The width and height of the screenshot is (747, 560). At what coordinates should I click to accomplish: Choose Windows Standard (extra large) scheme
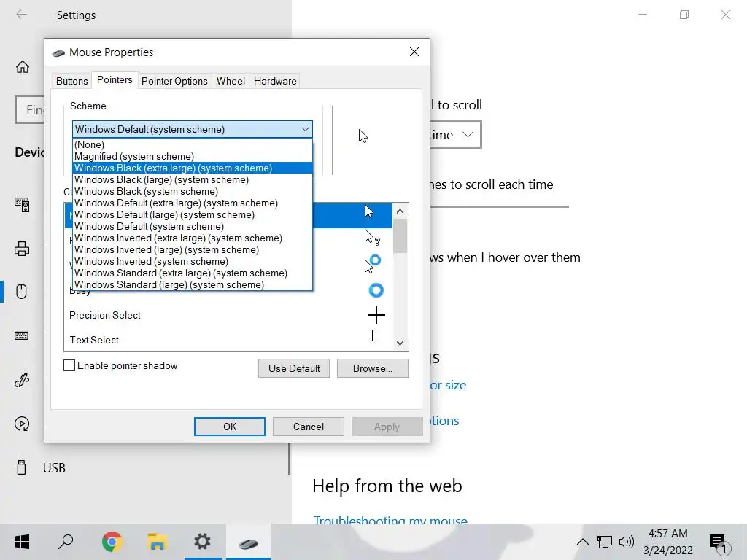[193, 273]
